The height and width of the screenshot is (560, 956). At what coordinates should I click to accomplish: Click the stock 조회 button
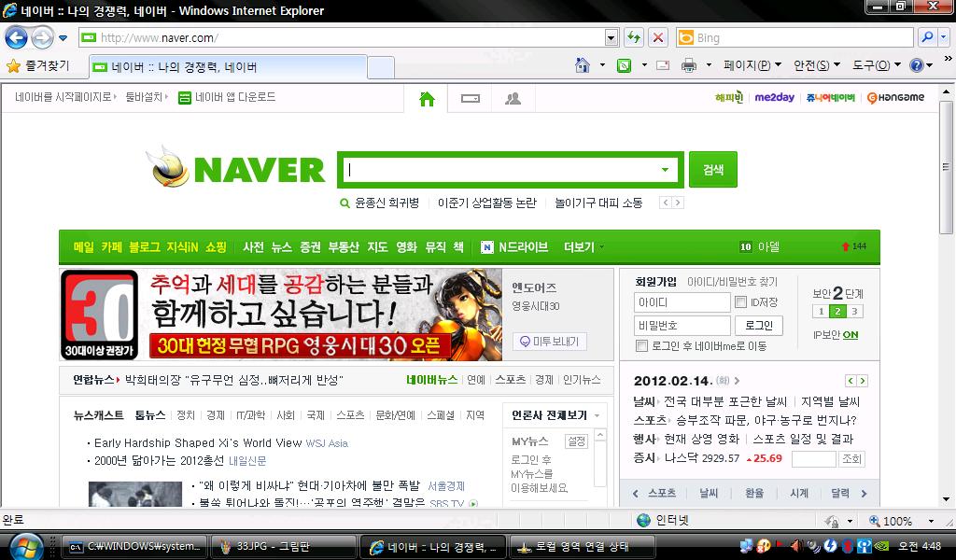(x=851, y=458)
